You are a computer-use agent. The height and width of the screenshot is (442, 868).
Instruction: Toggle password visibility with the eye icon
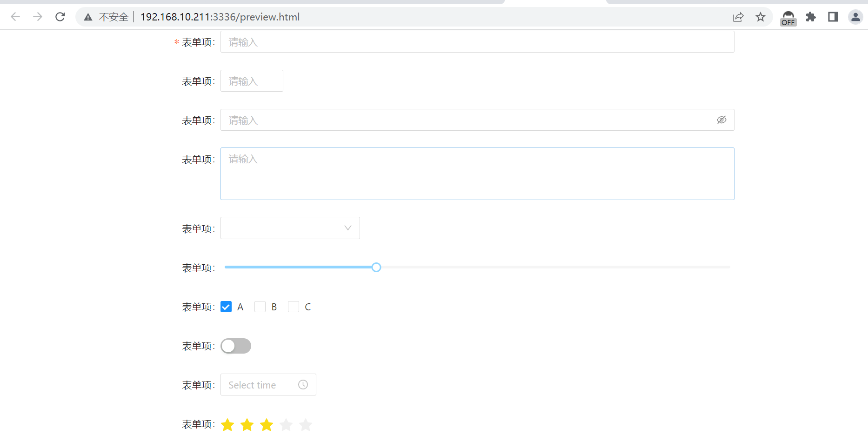coord(721,120)
